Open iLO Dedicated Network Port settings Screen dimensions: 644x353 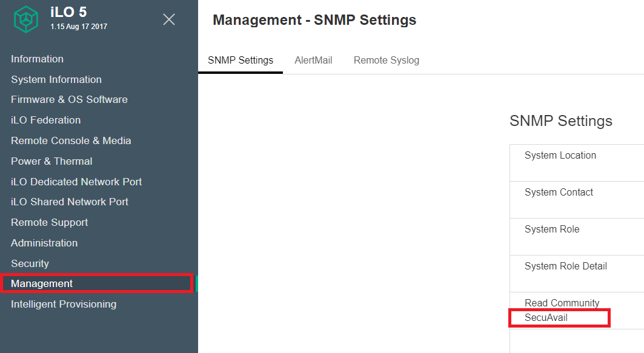coord(76,182)
